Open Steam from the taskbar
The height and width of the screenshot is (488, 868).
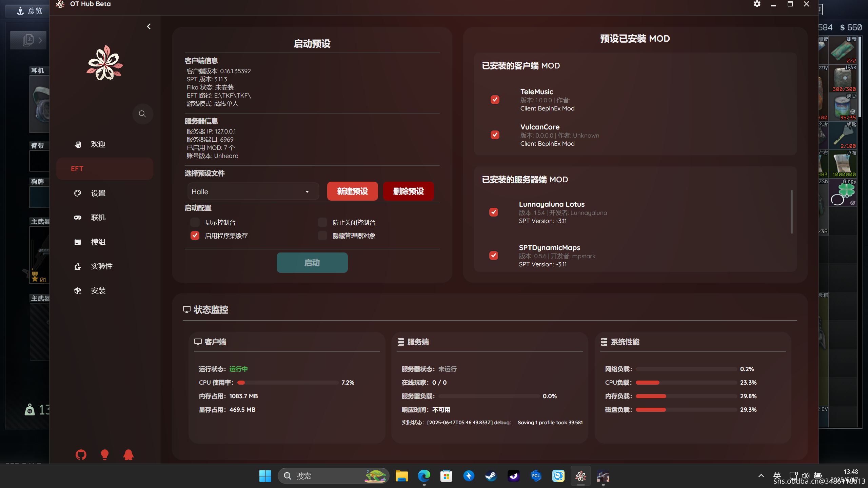[491, 476]
